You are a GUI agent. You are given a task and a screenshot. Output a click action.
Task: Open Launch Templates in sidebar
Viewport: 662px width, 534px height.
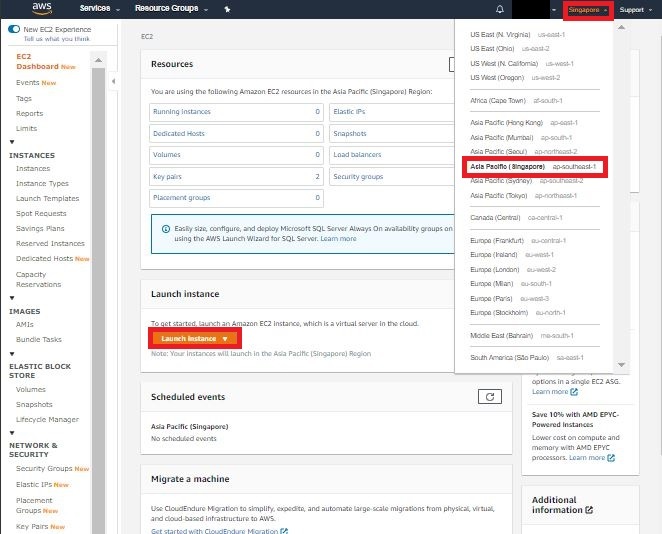point(47,198)
